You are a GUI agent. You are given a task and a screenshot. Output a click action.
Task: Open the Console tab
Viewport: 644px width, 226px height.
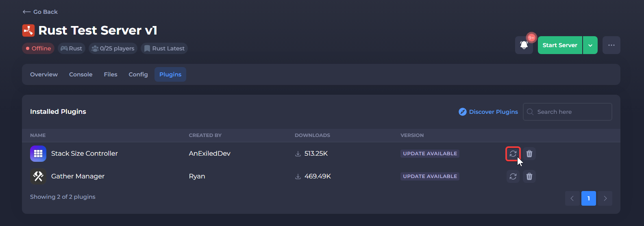[80, 74]
